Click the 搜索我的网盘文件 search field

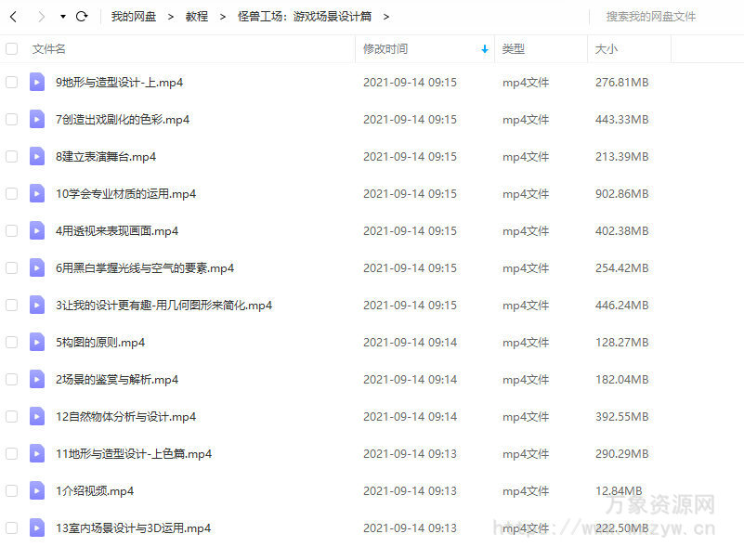pyautogui.click(x=650, y=16)
